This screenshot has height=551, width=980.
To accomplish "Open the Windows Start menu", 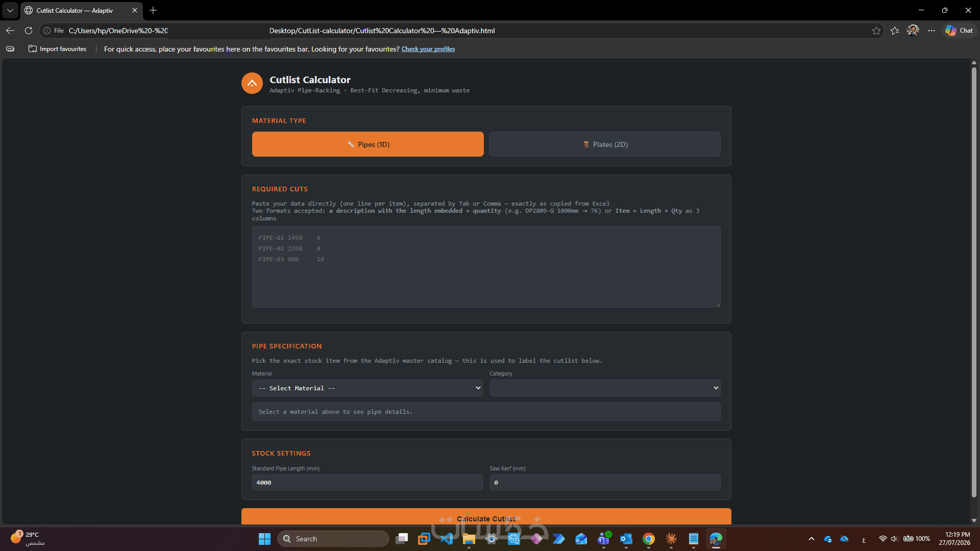I will [x=264, y=539].
